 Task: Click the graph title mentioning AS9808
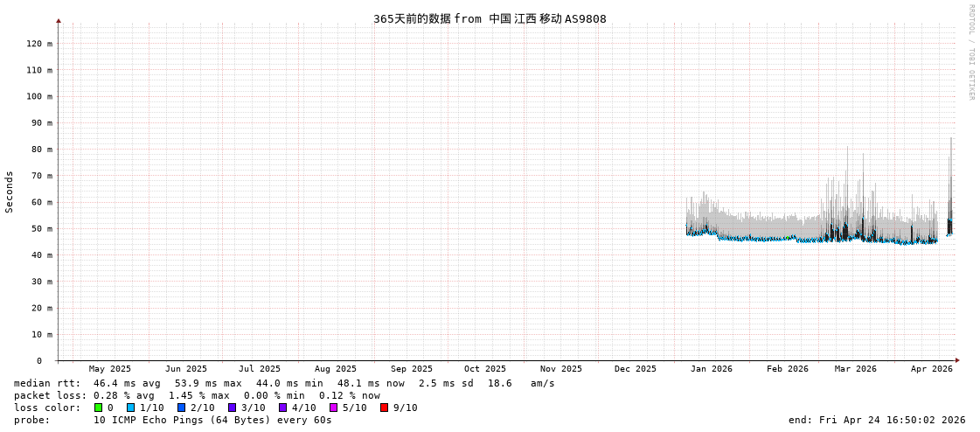tap(490, 18)
